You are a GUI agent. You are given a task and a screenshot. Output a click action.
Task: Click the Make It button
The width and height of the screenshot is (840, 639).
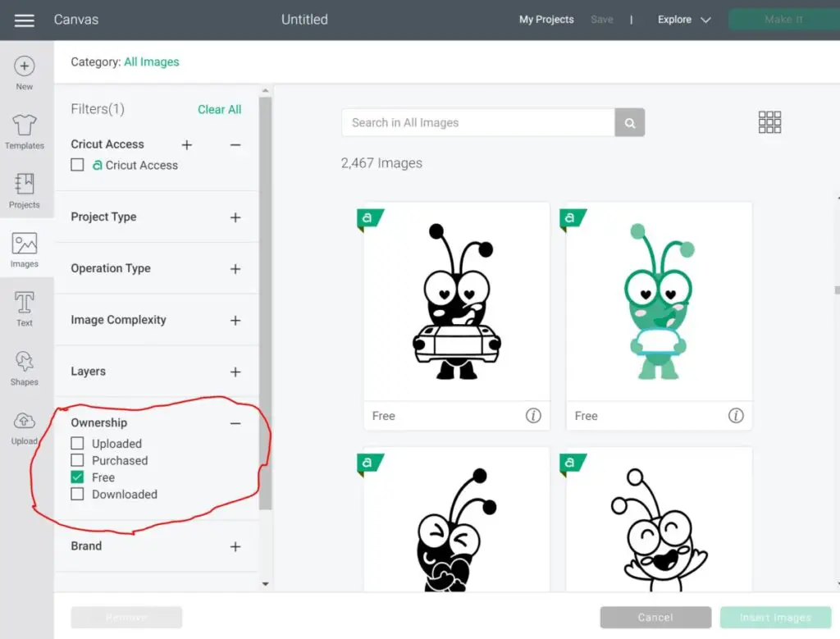[783, 20]
